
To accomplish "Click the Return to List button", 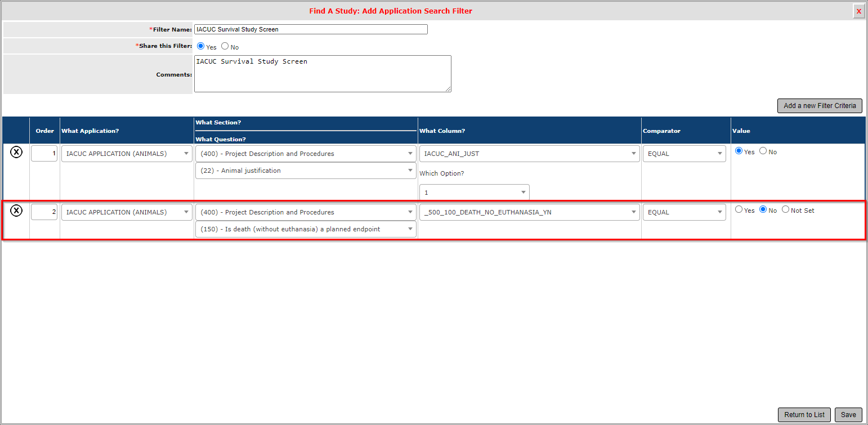I will (x=804, y=415).
